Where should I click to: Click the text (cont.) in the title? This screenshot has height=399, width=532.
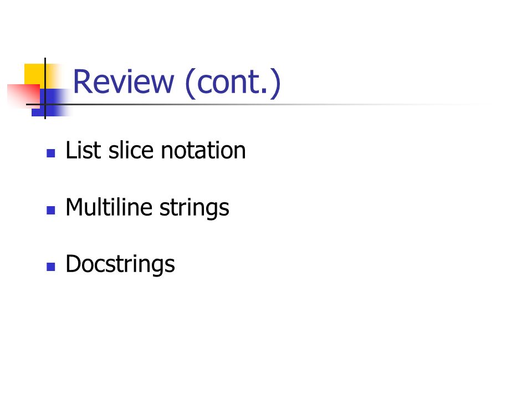233,83
